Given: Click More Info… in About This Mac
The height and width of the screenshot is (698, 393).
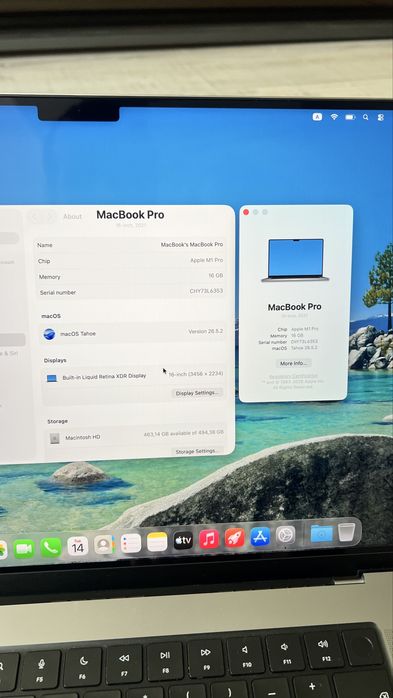Looking at the screenshot, I should [293, 363].
